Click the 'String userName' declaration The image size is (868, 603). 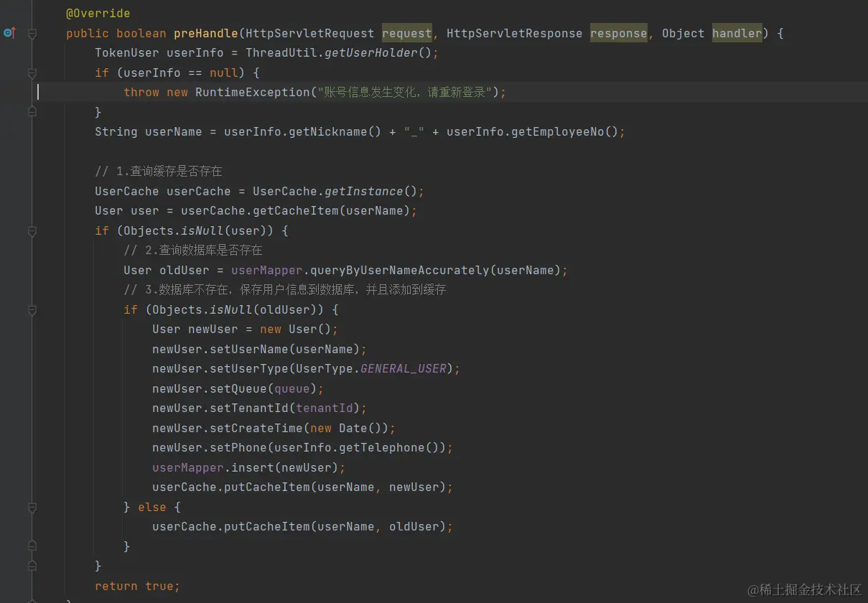pos(149,132)
